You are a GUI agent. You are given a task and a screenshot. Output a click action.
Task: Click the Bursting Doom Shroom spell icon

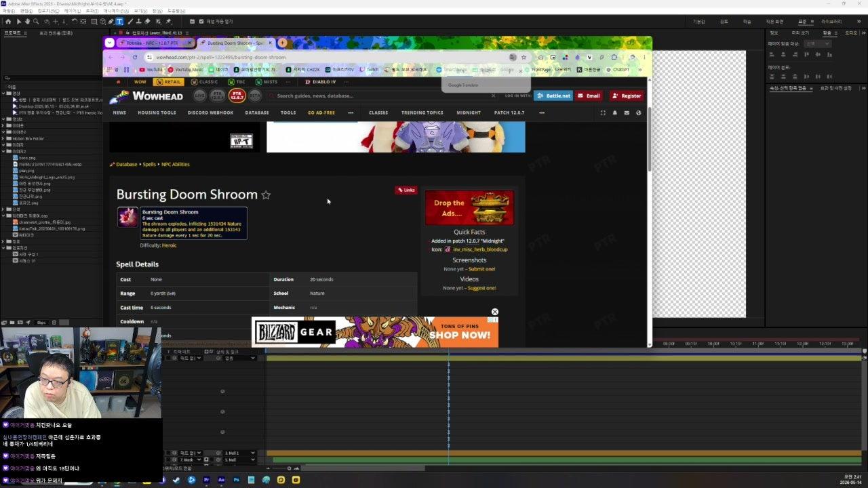pos(127,217)
